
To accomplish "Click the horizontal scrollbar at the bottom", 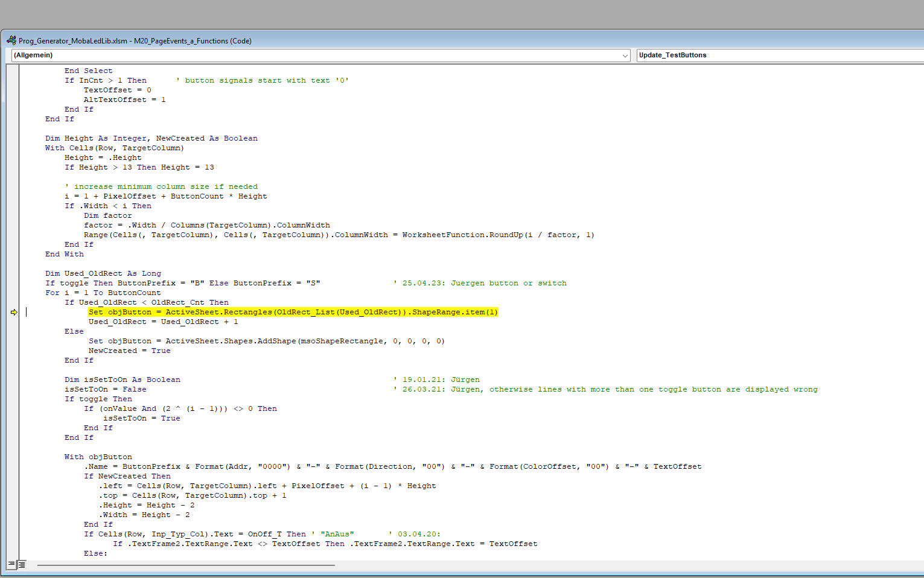I will coord(186,565).
